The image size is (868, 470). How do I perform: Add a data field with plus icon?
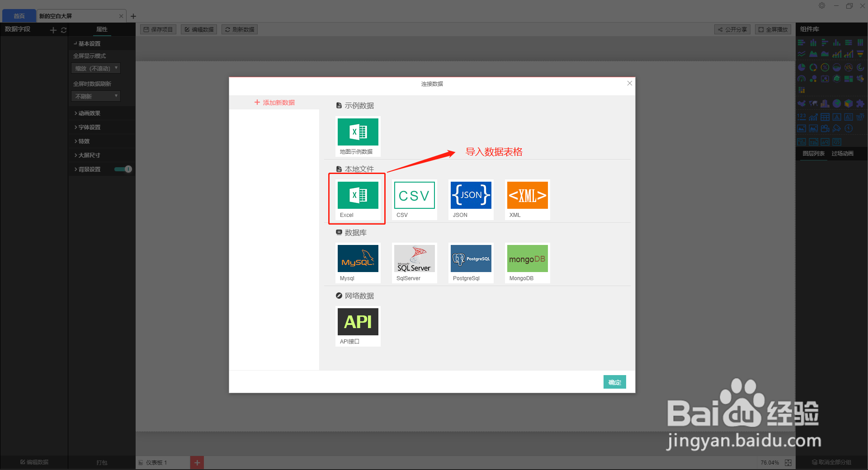[x=53, y=30]
